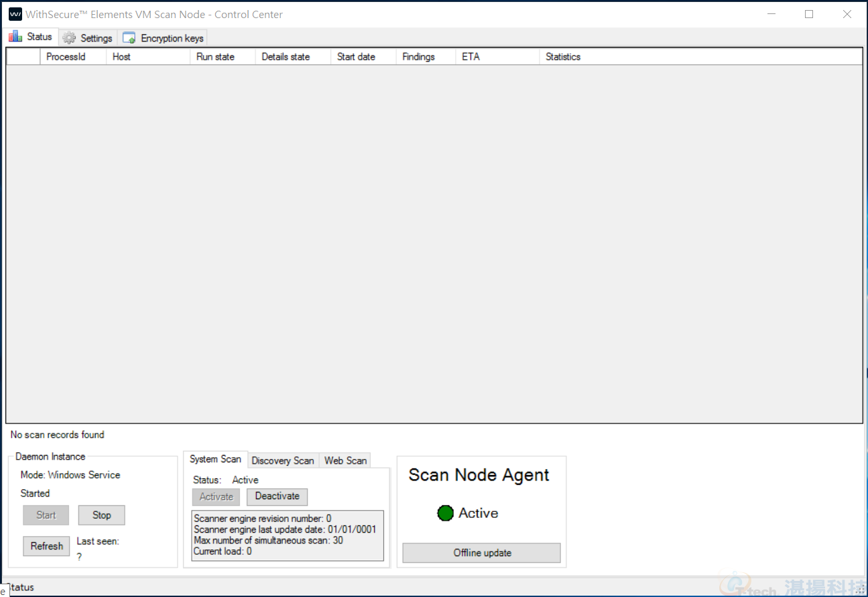Open the Encryption keys tab

(x=163, y=38)
